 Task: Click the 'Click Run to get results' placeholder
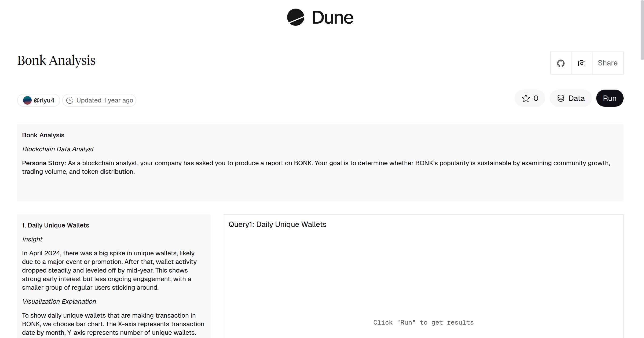(x=423, y=322)
